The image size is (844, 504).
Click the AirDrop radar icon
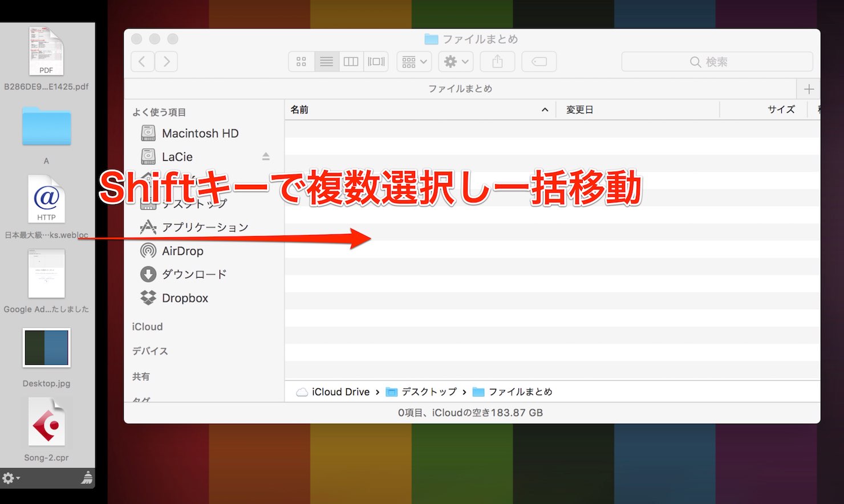tap(148, 251)
